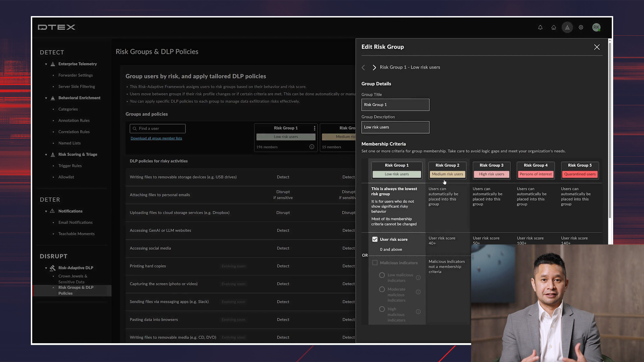Image resolution: width=644 pixels, height=362 pixels.
Task: Enable the Malicious indicators checkbox
Action: [375, 263]
